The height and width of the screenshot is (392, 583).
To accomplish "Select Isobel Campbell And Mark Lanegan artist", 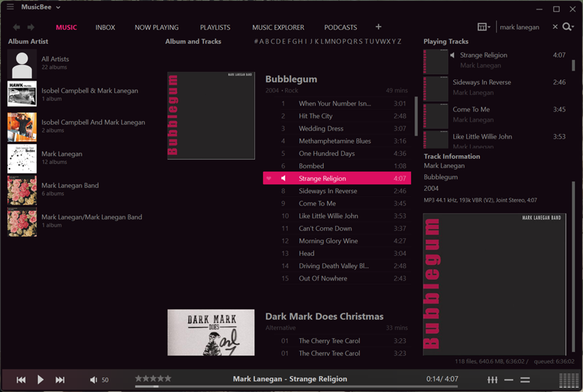I will [x=78, y=127].
